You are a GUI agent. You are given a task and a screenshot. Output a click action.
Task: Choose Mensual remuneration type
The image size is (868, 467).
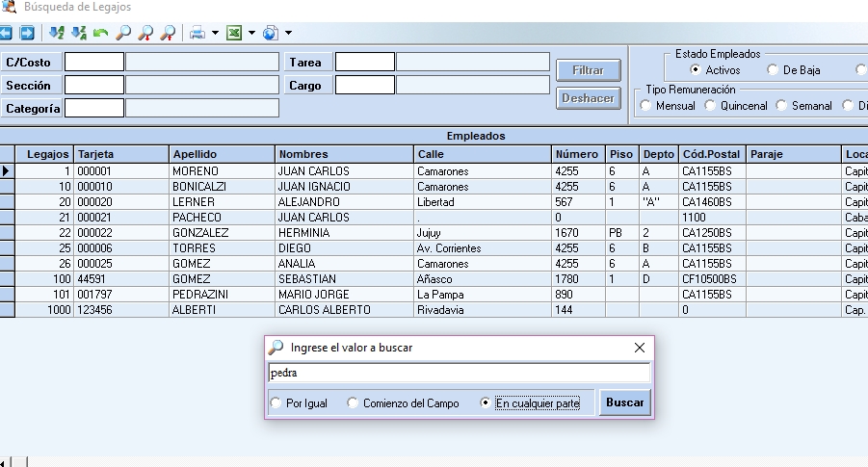pyautogui.click(x=645, y=105)
